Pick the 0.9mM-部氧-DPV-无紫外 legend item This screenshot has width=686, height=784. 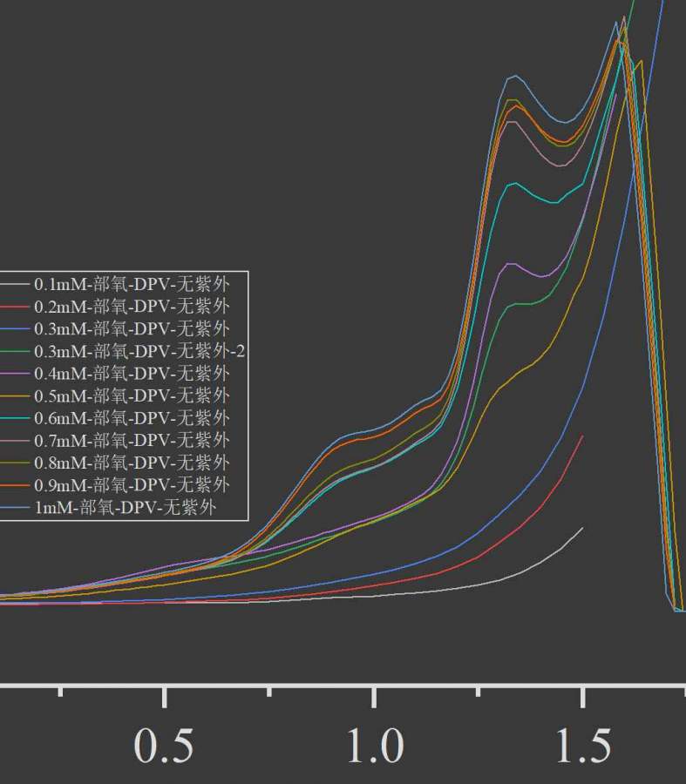[131, 484]
